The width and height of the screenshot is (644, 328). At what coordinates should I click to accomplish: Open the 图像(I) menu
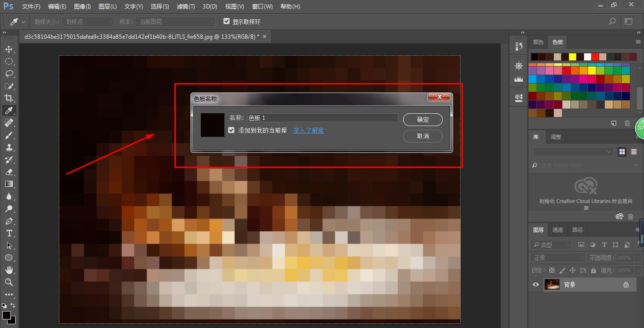83,7
